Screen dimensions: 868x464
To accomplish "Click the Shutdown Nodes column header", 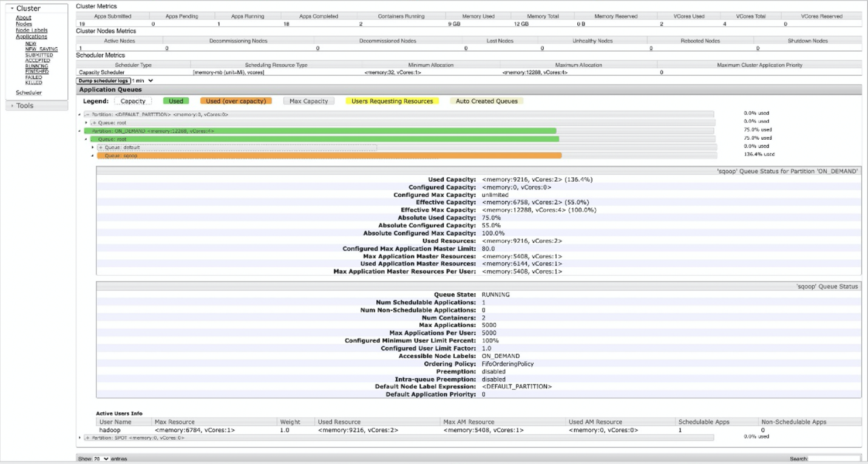I will (808, 41).
